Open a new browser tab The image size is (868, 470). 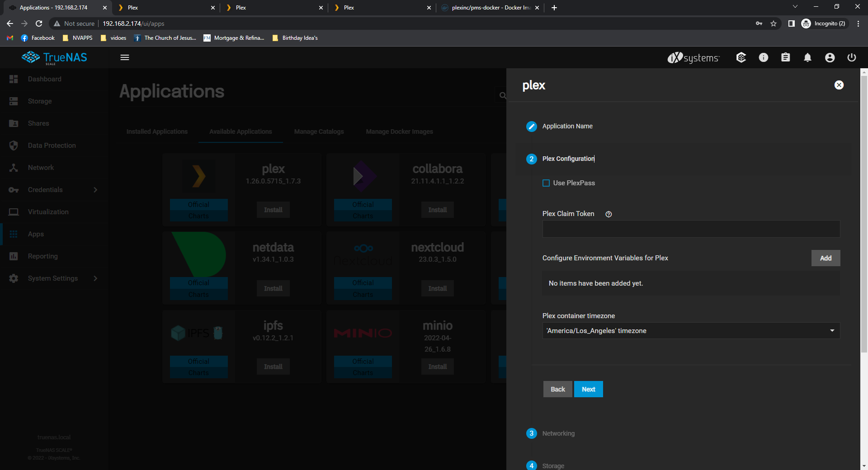click(x=554, y=8)
